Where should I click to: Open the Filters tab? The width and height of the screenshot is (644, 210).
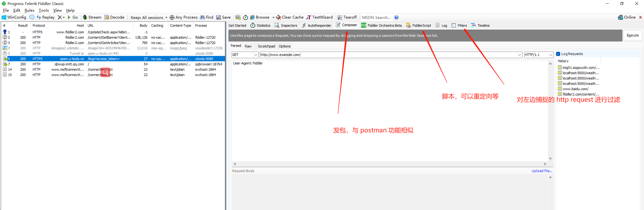coord(459,25)
